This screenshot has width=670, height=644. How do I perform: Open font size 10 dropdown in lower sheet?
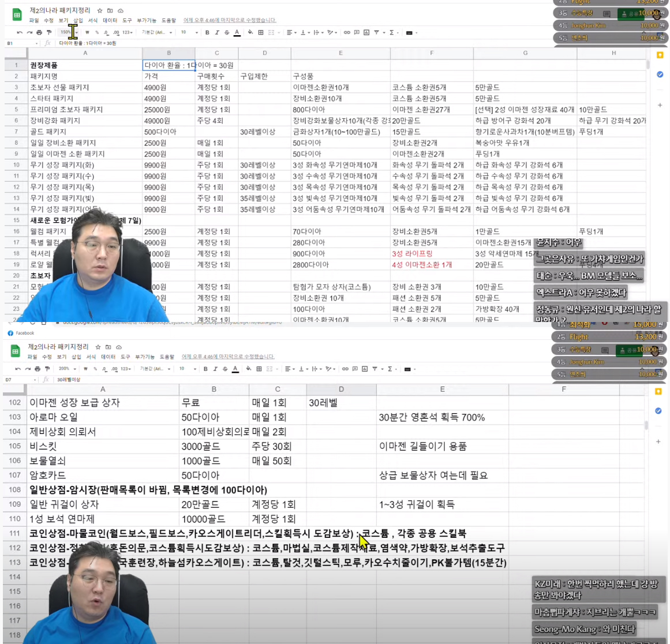pos(187,369)
